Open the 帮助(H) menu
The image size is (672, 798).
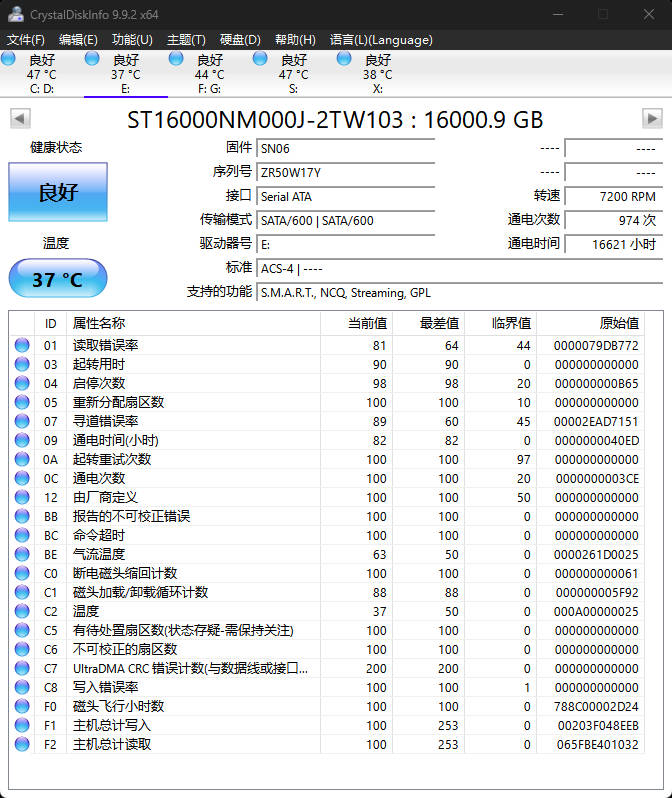295,40
